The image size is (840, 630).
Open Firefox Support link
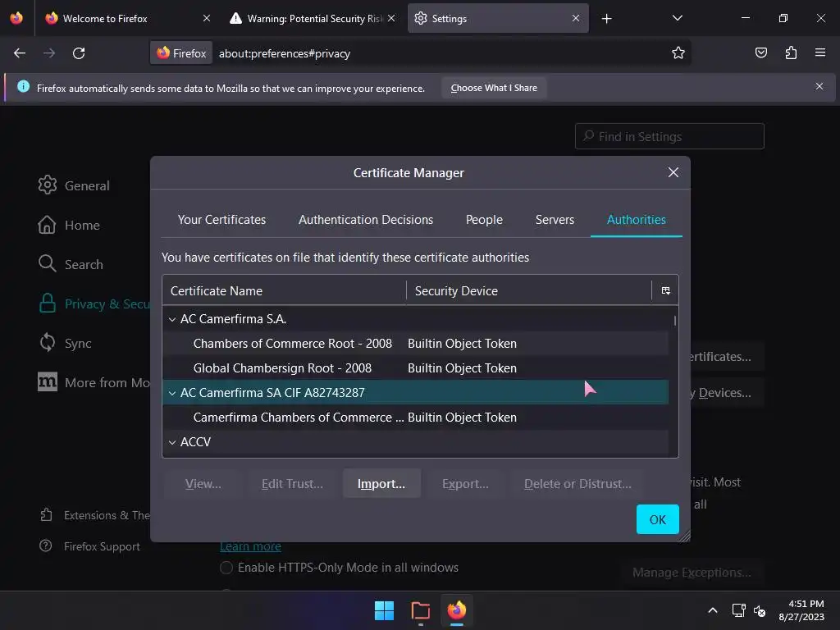pyautogui.click(x=89, y=546)
